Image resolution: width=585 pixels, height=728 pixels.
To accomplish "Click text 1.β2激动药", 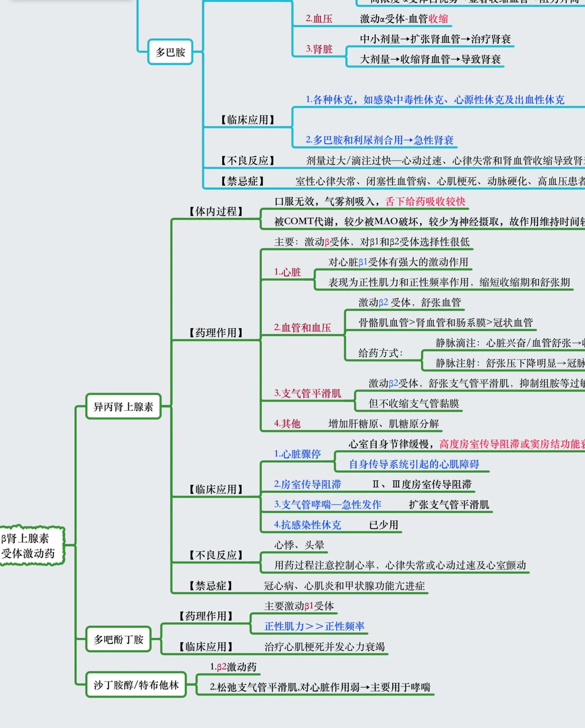I will (x=233, y=667).
